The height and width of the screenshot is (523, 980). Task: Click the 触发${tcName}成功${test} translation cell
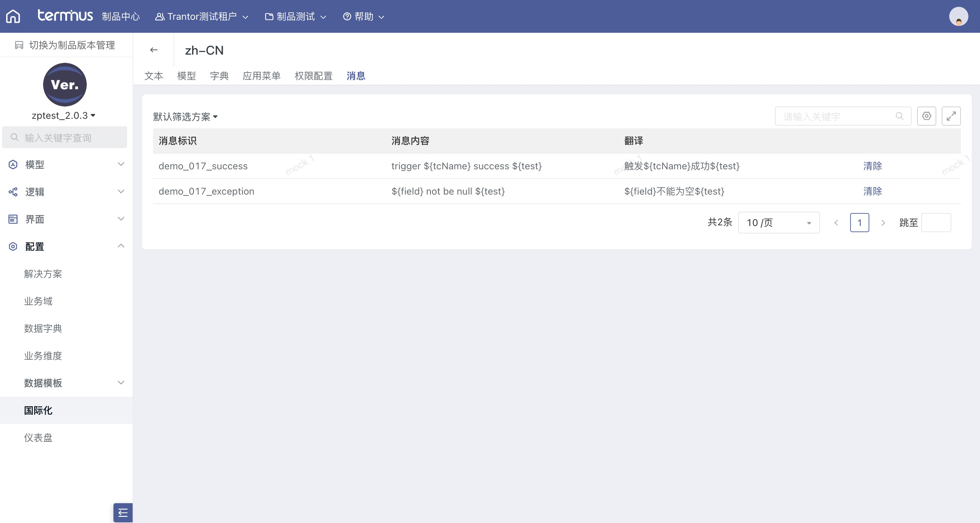tap(682, 166)
